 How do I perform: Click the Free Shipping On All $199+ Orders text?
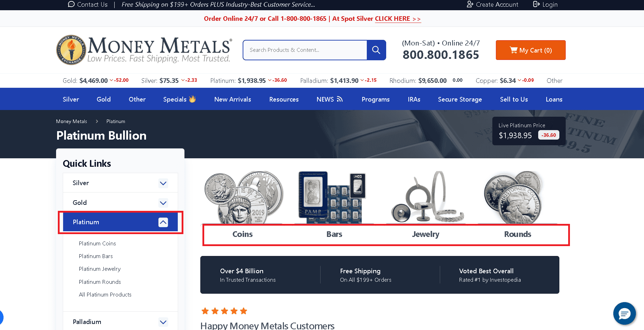pos(366,275)
